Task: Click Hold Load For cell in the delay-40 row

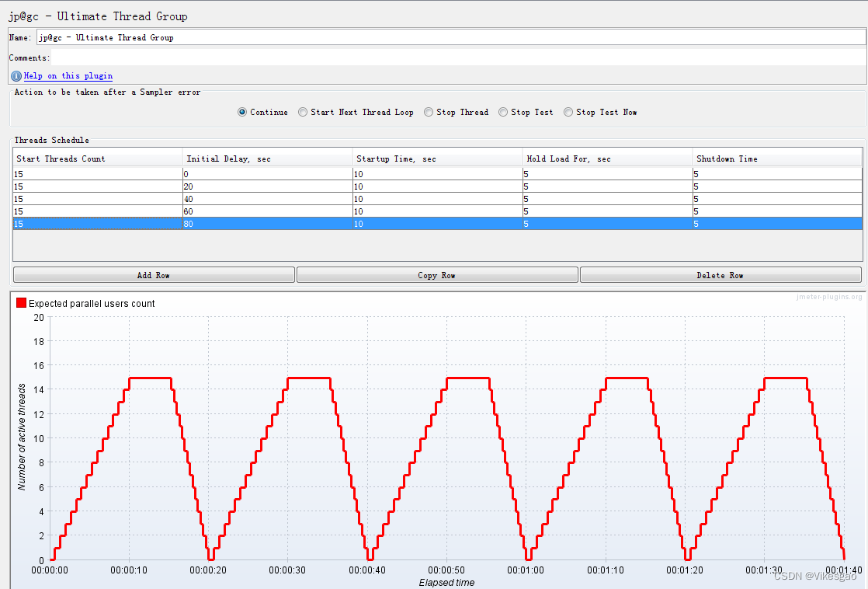Action: (x=607, y=199)
